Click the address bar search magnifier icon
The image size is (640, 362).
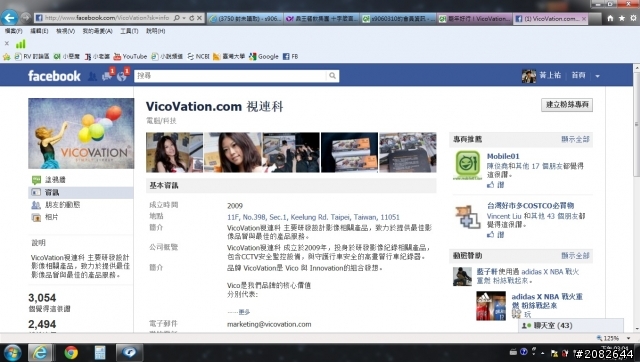[x=177, y=18]
